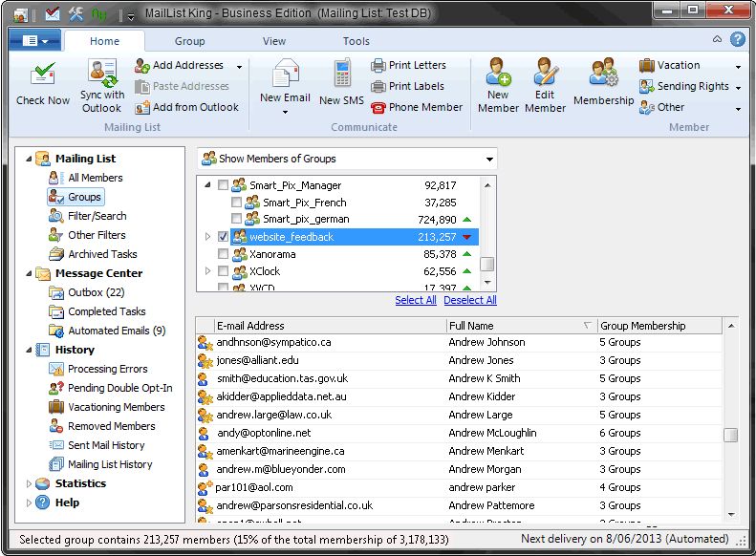Image resolution: width=756 pixels, height=556 pixels.
Task: Sort by E-mail Address column header
Action: (331, 326)
